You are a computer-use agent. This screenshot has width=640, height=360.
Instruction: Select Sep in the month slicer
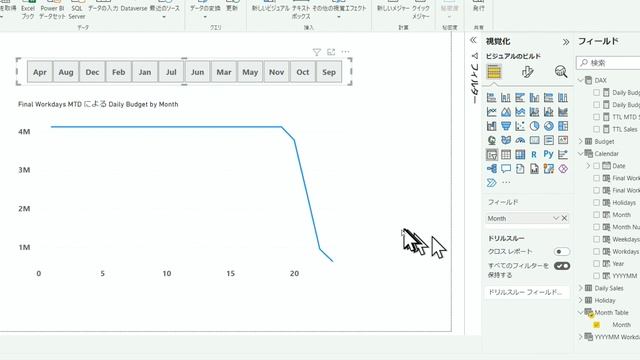[329, 72]
